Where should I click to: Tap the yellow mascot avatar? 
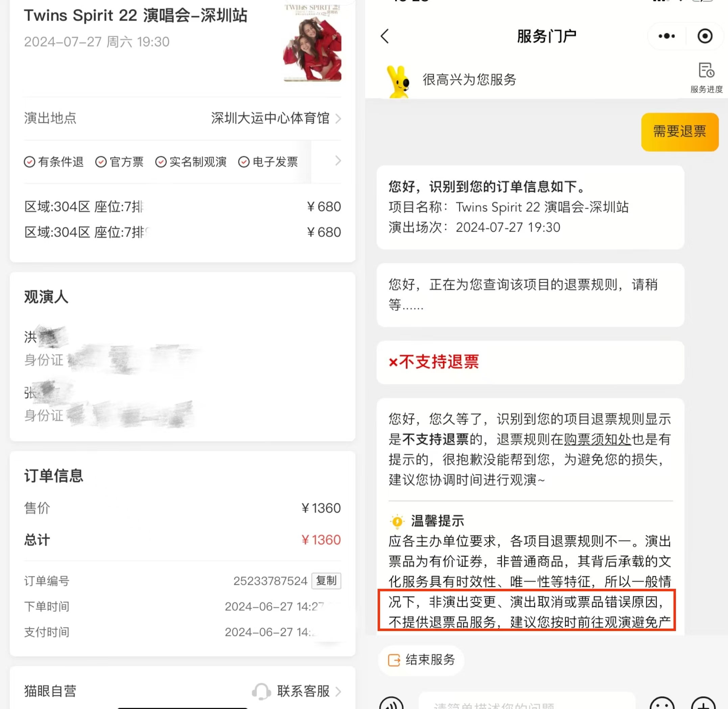point(398,81)
